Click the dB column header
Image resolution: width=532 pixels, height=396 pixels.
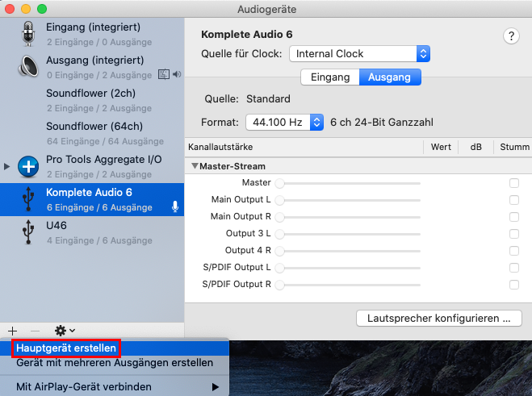pos(475,147)
